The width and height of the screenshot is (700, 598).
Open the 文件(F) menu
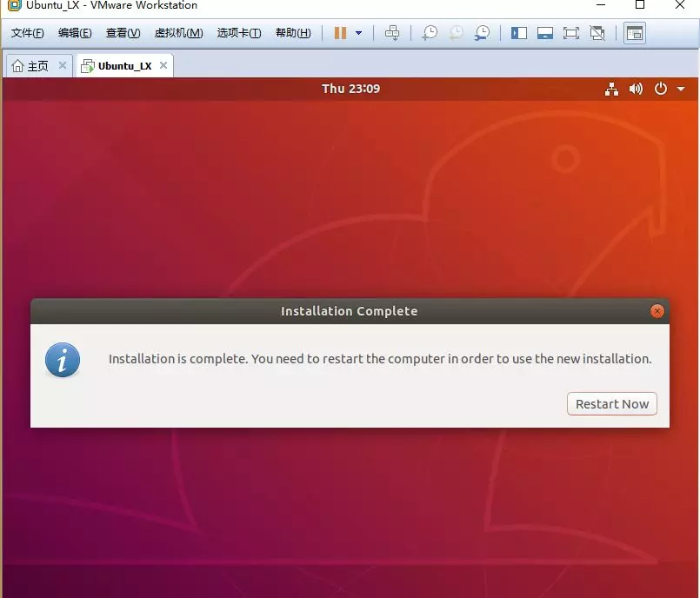pyautogui.click(x=27, y=33)
